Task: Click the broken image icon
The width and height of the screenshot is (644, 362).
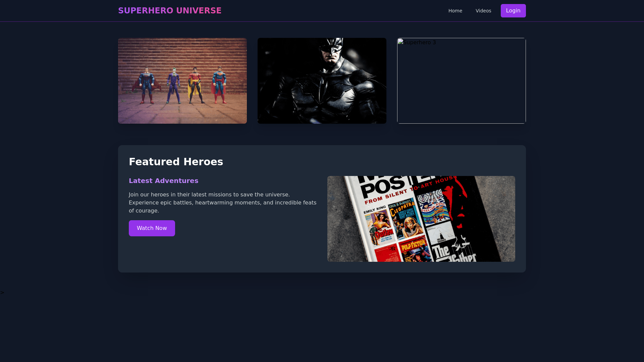Action: [400, 42]
